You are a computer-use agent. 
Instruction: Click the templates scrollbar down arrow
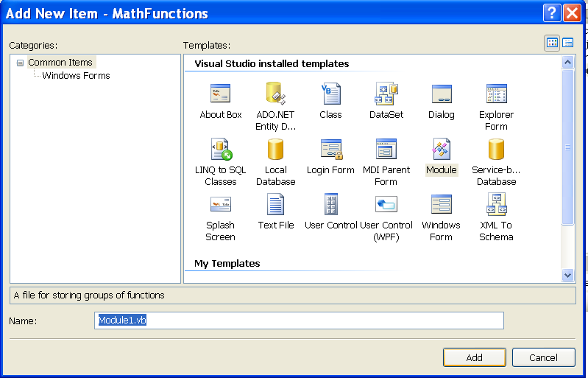[x=567, y=275]
